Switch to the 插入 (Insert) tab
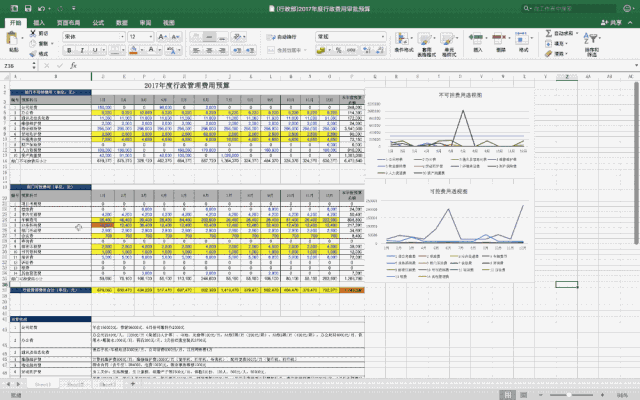Screen dimensions: 640x400 pyautogui.click(x=39, y=23)
